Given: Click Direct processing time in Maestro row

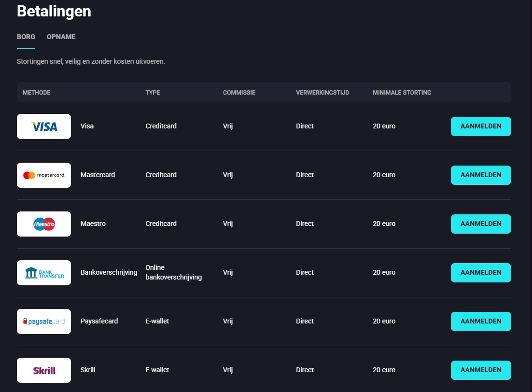Looking at the screenshot, I should (x=305, y=224).
